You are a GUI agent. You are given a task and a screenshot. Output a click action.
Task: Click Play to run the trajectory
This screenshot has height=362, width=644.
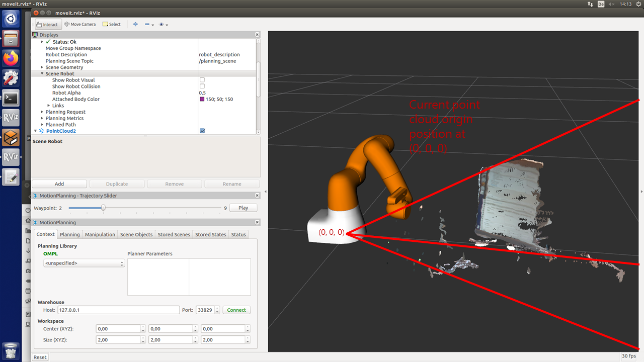[x=243, y=207]
